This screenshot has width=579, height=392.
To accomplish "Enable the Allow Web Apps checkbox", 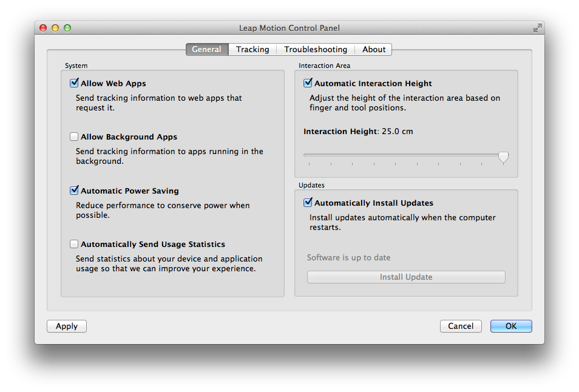I will click(74, 83).
